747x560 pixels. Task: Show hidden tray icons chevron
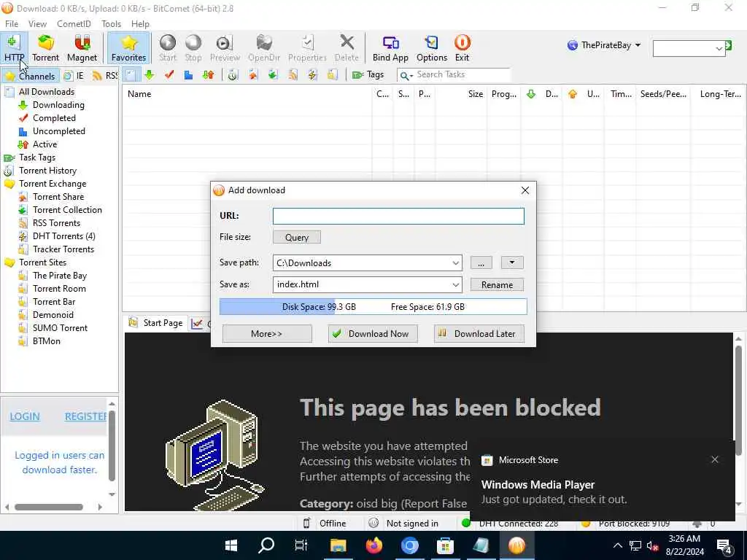coord(617,545)
